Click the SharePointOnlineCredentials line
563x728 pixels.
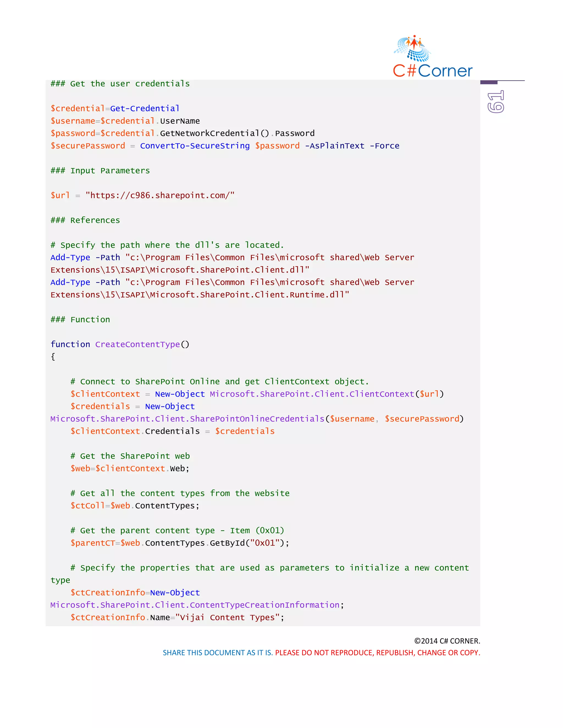point(257,419)
